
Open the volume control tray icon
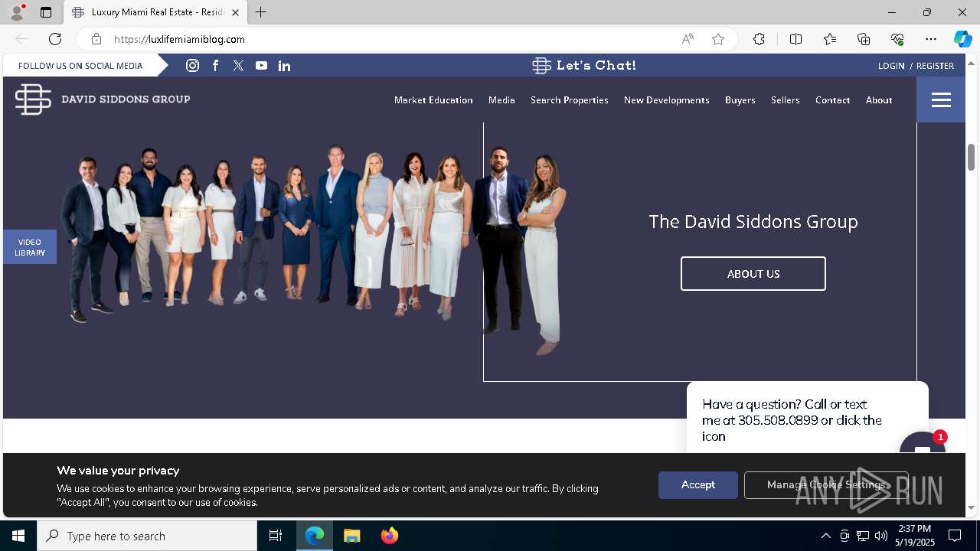click(x=880, y=536)
